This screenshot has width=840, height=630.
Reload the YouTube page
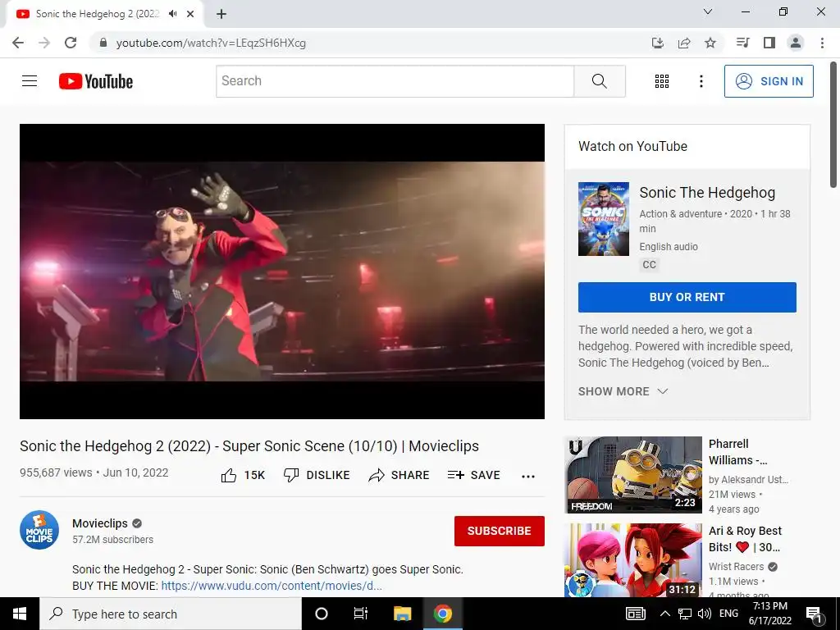[x=71, y=43]
